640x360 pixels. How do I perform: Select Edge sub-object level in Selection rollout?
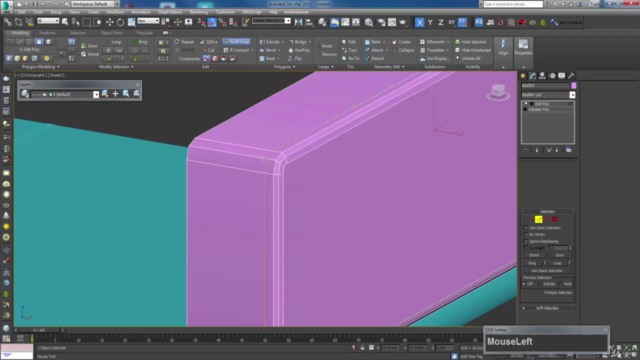click(538, 220)
